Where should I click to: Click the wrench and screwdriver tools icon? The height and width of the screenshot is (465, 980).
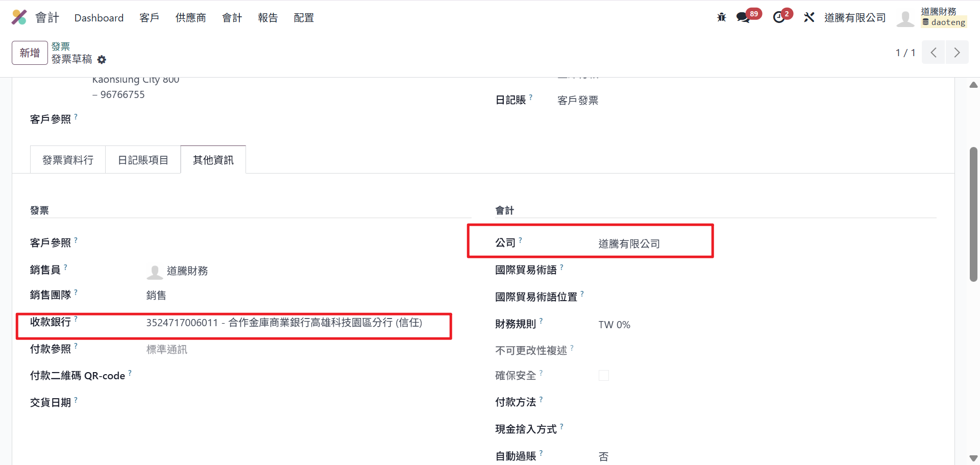tap(809, 17)
